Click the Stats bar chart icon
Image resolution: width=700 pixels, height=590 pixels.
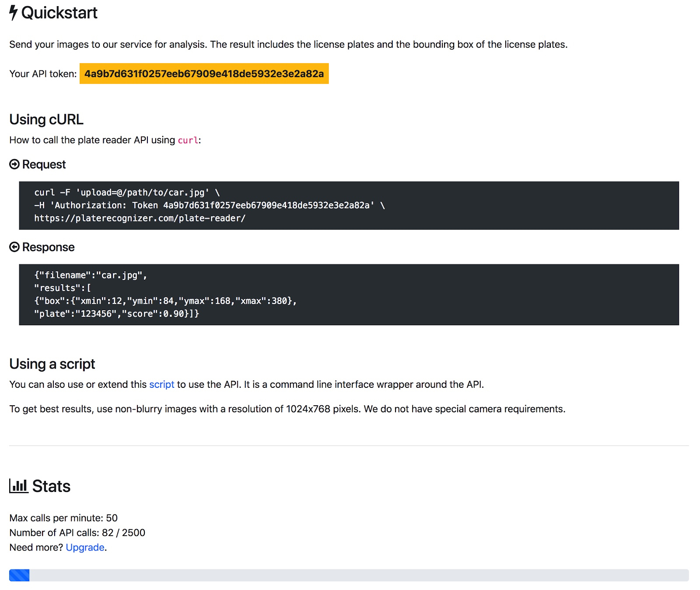click(19, 486)
